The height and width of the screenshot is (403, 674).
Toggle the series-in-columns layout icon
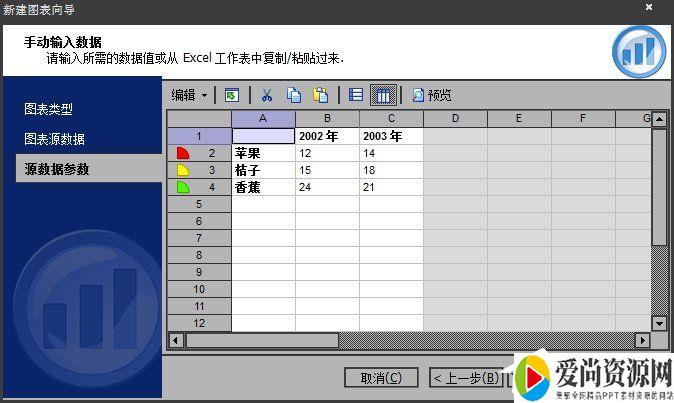pos(383,96)
